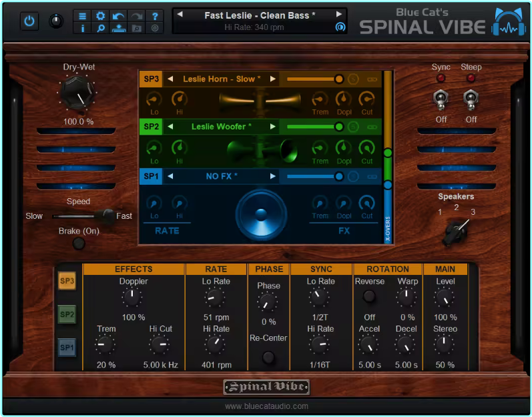Image resolution: width=532 pixels, height=417 pixels.
Task: Click the Re-Center phase button
Action: click(268, 357)
